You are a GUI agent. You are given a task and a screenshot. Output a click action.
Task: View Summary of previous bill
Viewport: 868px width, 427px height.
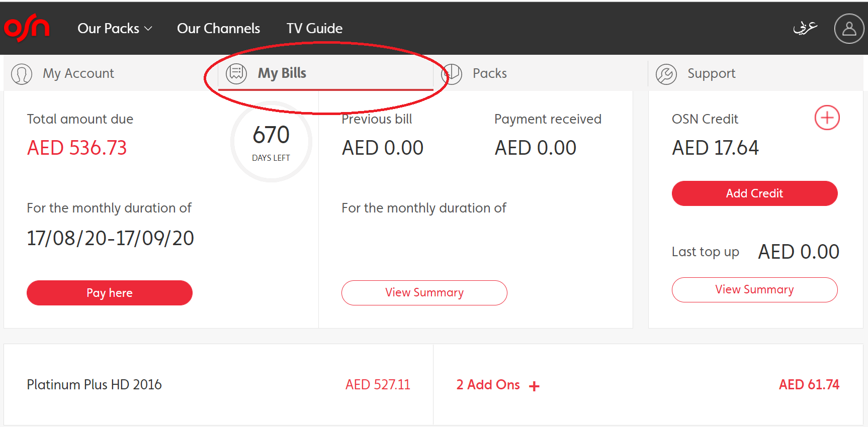tap(424, 293)
